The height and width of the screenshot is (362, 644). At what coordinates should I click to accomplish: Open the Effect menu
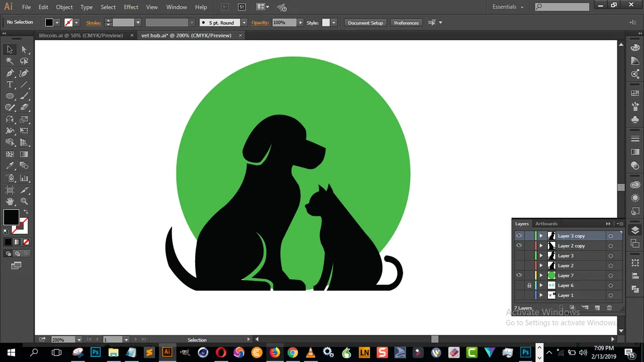(x=131, y=7)
